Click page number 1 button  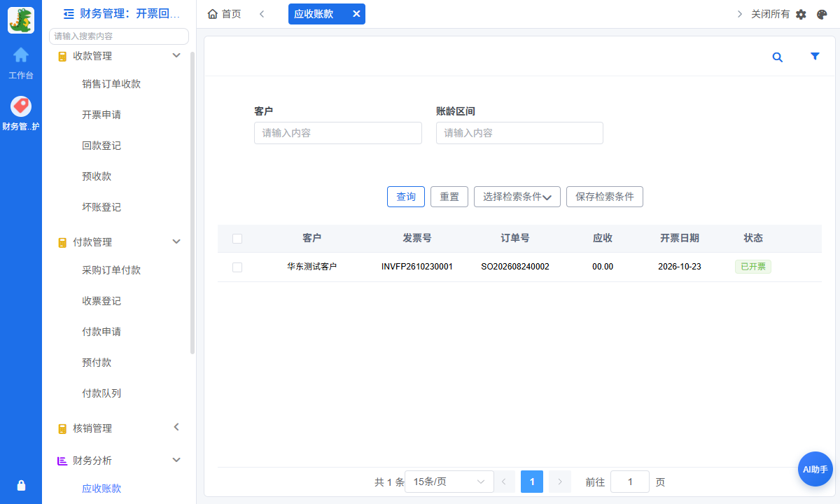pos(532,482)
